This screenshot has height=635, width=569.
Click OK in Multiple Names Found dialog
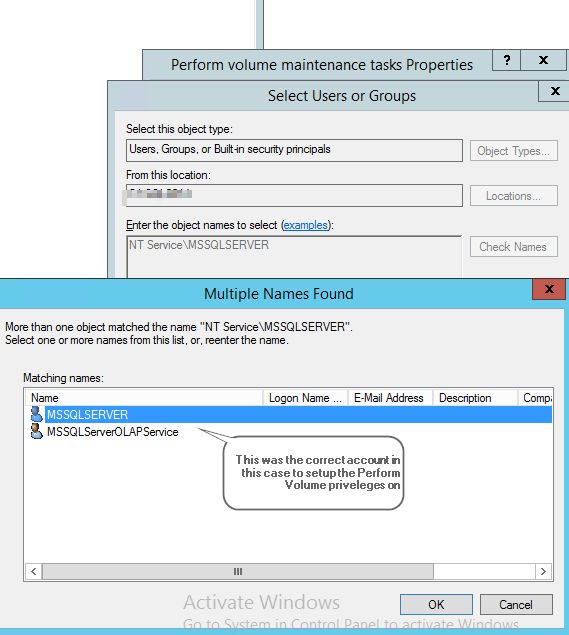[x=436, y=604]
